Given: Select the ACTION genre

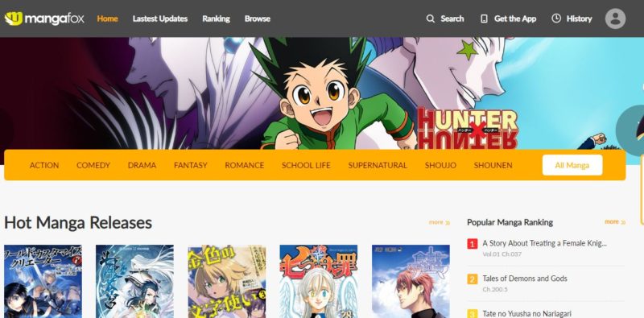Looking at the screenshot, I should [x=44, y=165].
